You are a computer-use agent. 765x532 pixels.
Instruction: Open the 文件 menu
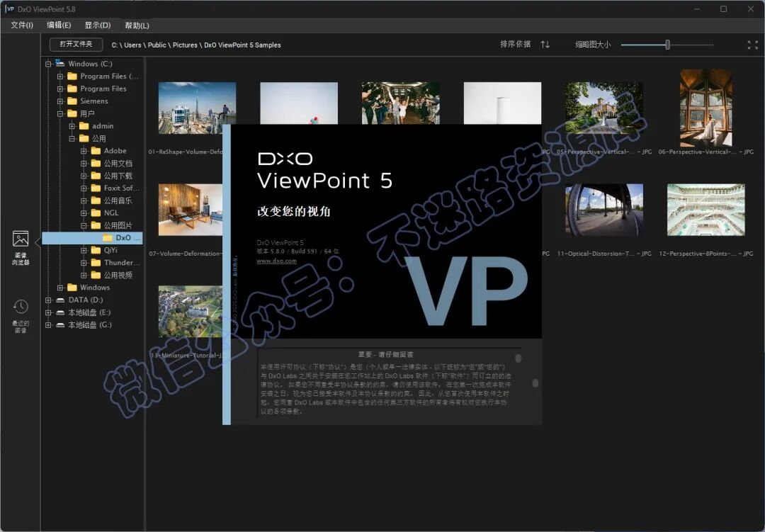pyautogui.click(x=22, y=25)
